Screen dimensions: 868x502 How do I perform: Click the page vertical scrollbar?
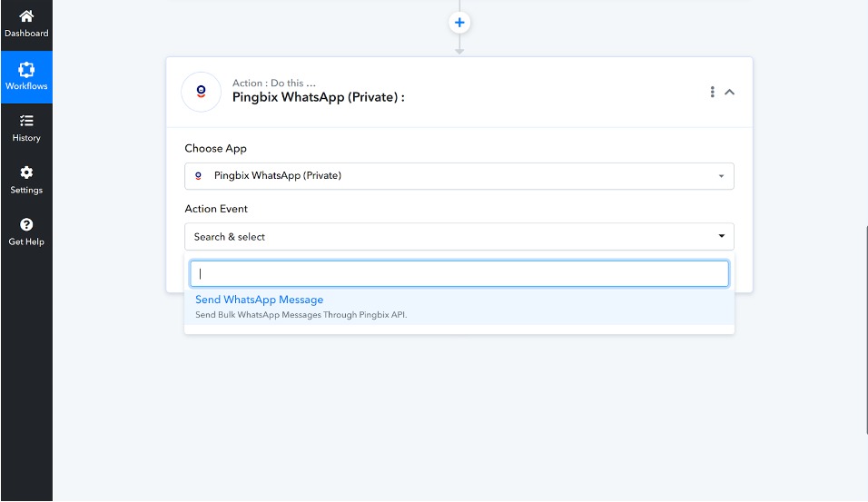866,330
